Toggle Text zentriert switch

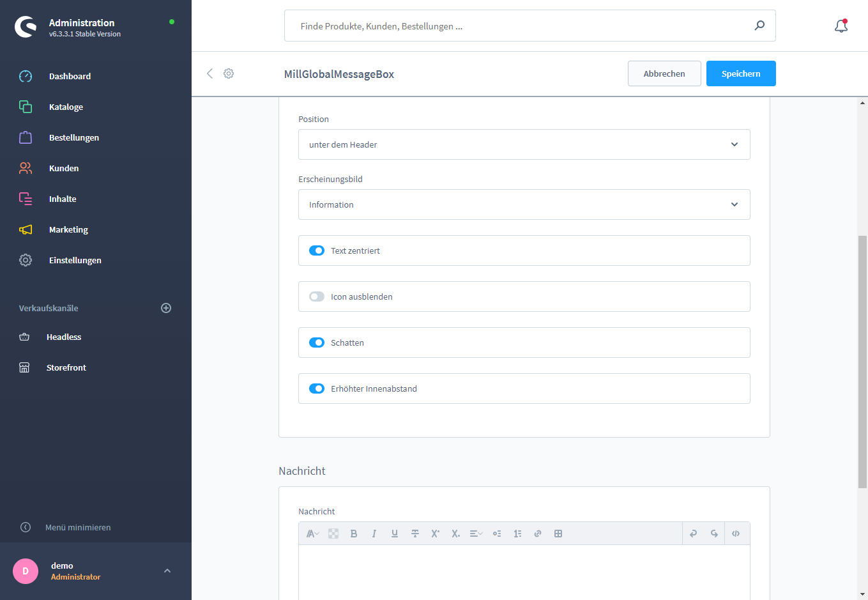317,250
